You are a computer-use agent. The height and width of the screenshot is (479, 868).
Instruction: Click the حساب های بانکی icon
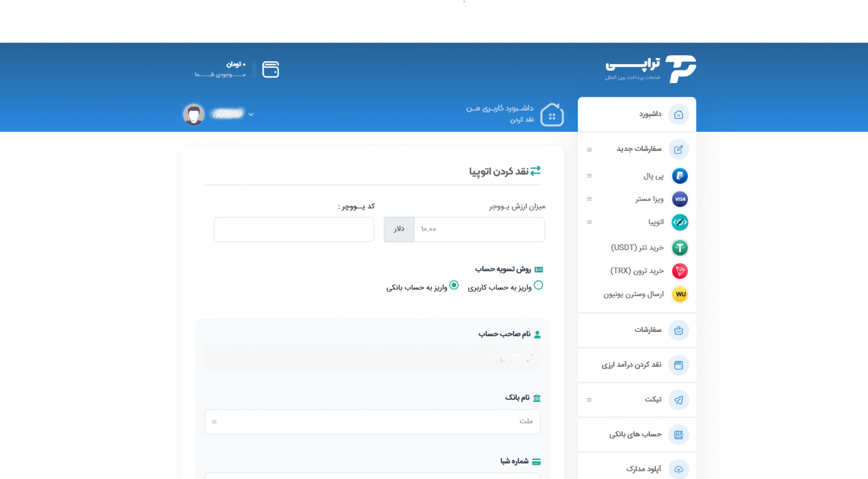click(x=679, y=435)
